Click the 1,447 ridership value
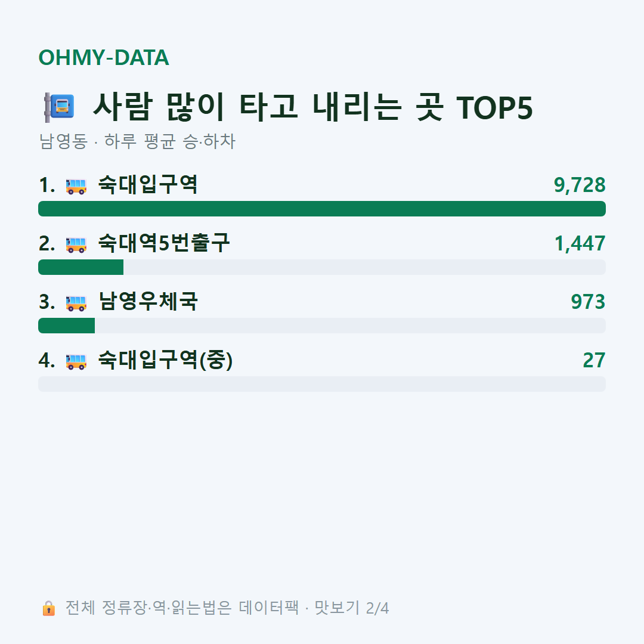Viewport: 644px width, 644px height. point(580,243)
